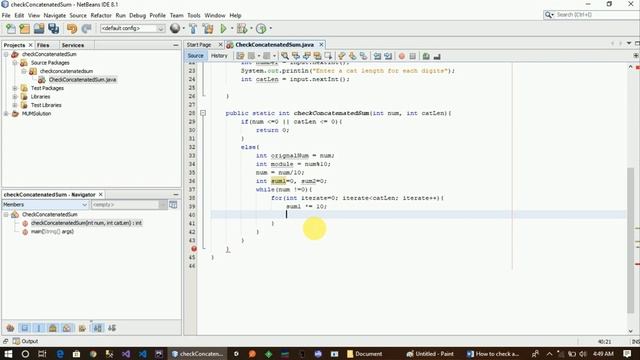Click the Shift Line Right editor icon
This screenshot has width=640, height=360.
click(x=388, y=56)
